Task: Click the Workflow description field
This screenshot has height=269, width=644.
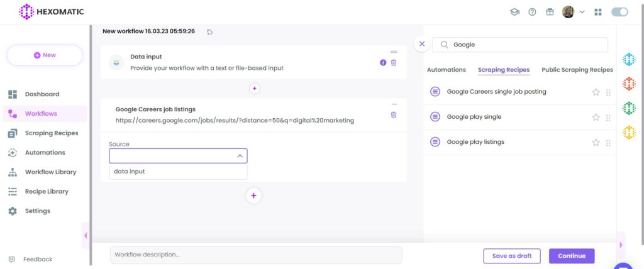Action: tap(256, 255)
